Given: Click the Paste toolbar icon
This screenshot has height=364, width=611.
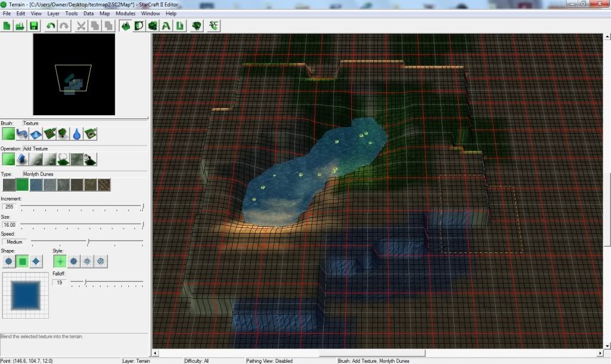Looking at the screenshot, I should (x=108, y=26).
